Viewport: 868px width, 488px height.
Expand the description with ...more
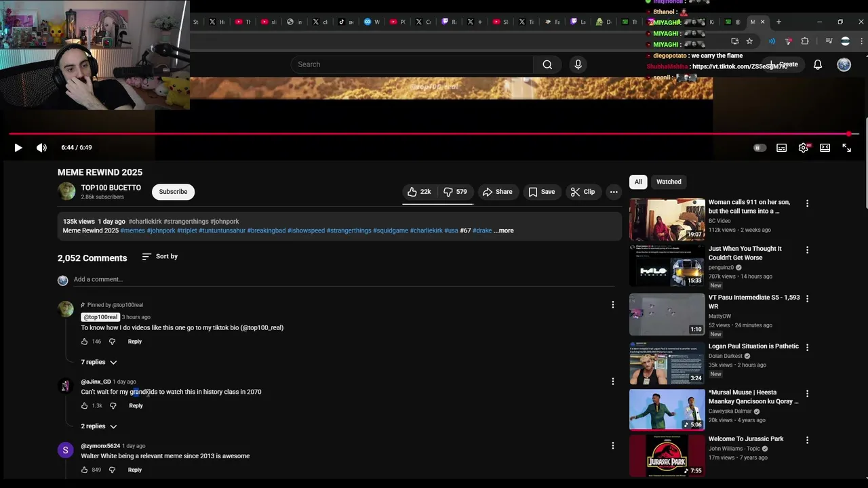504,230
